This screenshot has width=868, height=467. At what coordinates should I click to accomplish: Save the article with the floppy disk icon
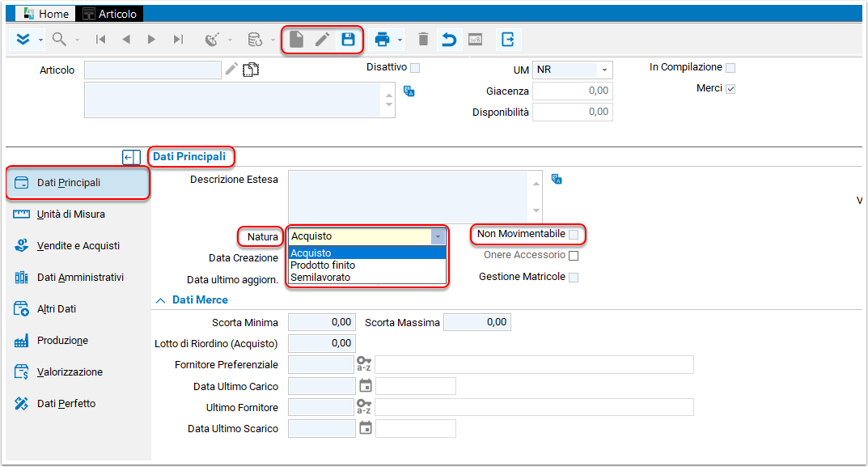[x=348, y=40]
